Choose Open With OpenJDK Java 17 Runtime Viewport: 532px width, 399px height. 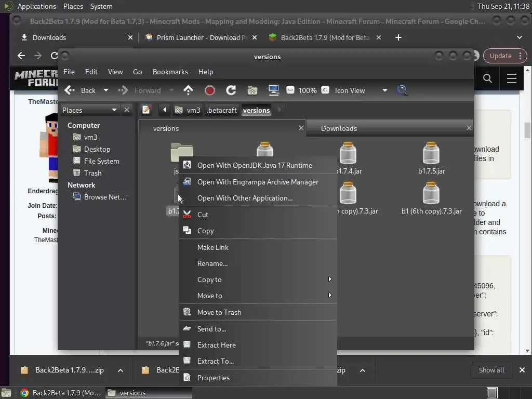[x=258, y=165]
